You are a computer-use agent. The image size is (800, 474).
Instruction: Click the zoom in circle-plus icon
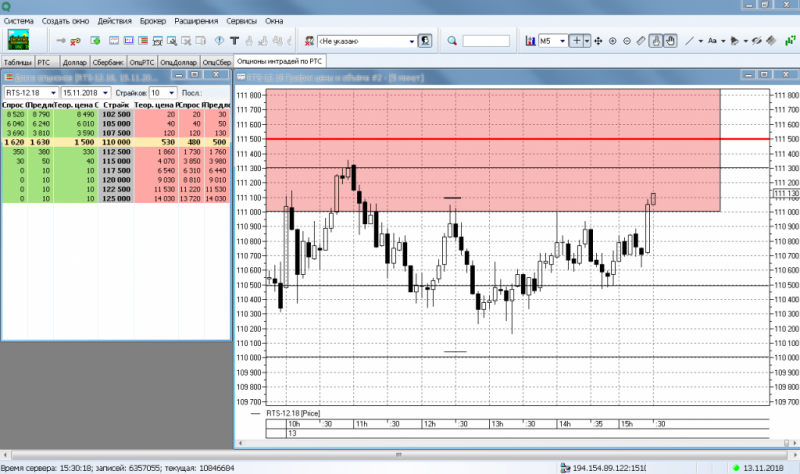613,41
